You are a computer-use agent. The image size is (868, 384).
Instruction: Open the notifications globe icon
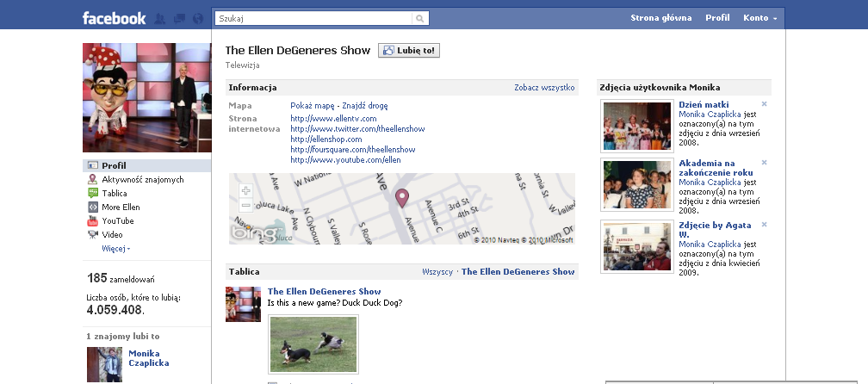(198, 18)
